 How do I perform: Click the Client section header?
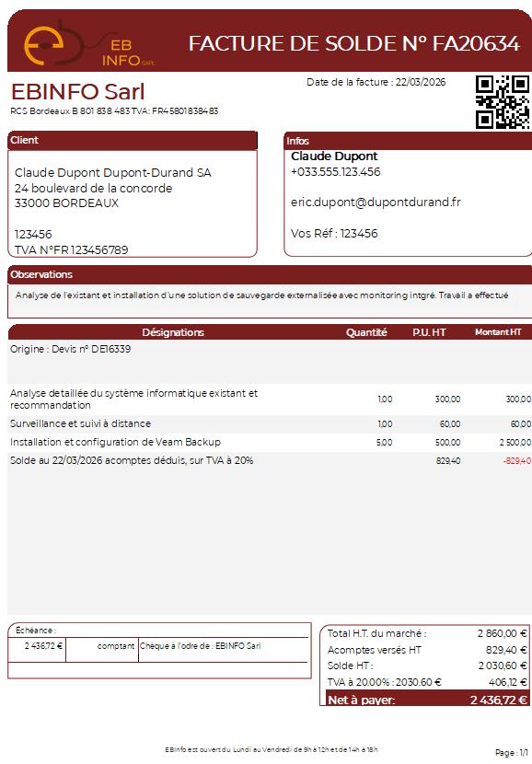133,140
